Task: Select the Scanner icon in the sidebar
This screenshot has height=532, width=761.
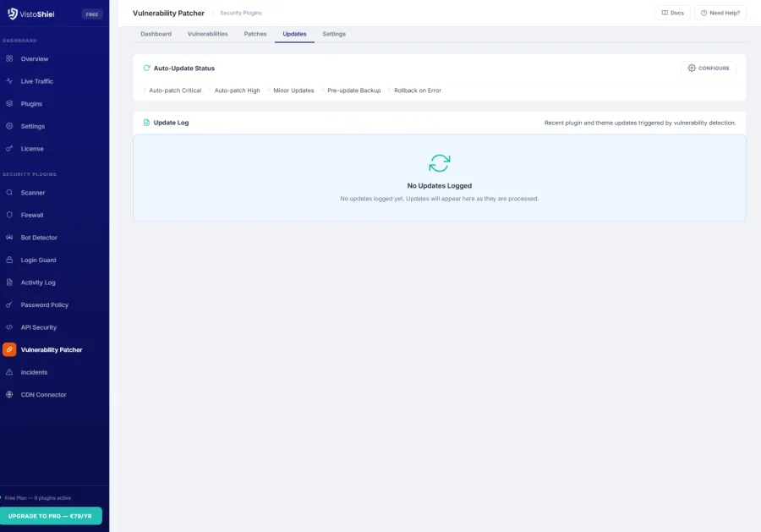Action: (11, 193)
